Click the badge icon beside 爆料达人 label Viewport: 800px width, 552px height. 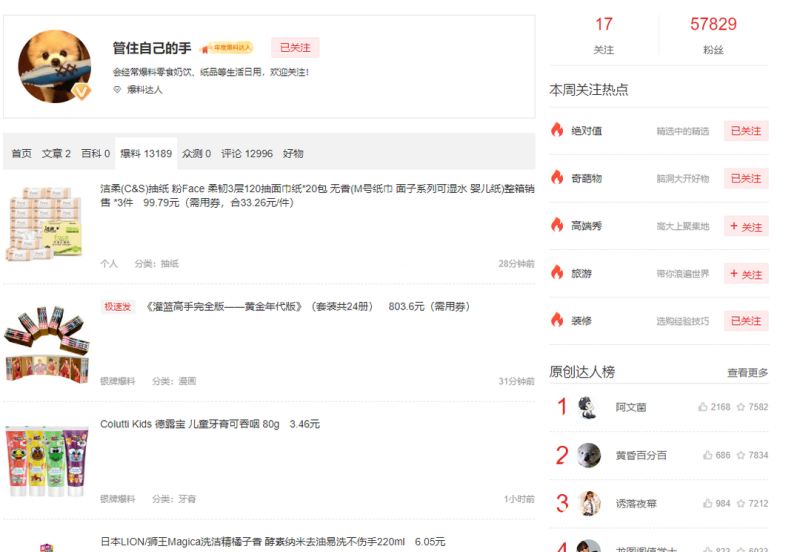pyautogui.click(x=117, y=90)
